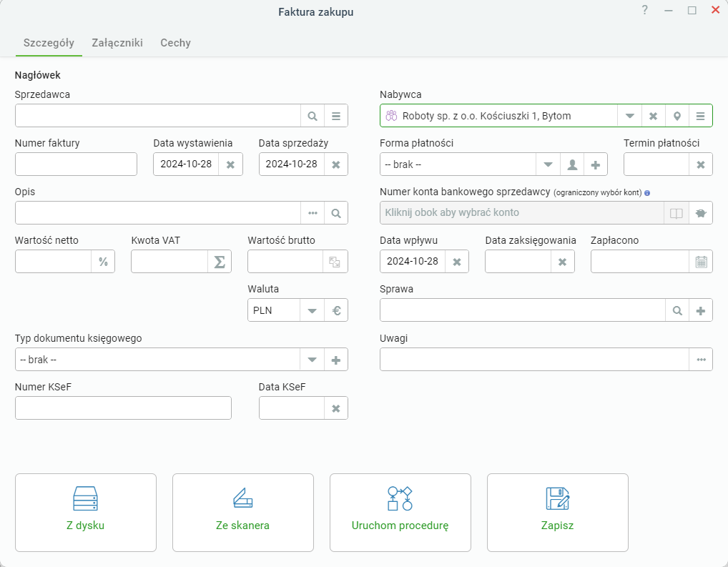Viewport: 728px width, 567px height.
Task: Click the Data wpływu date 2024-10-28
Action: pos(413,262)
